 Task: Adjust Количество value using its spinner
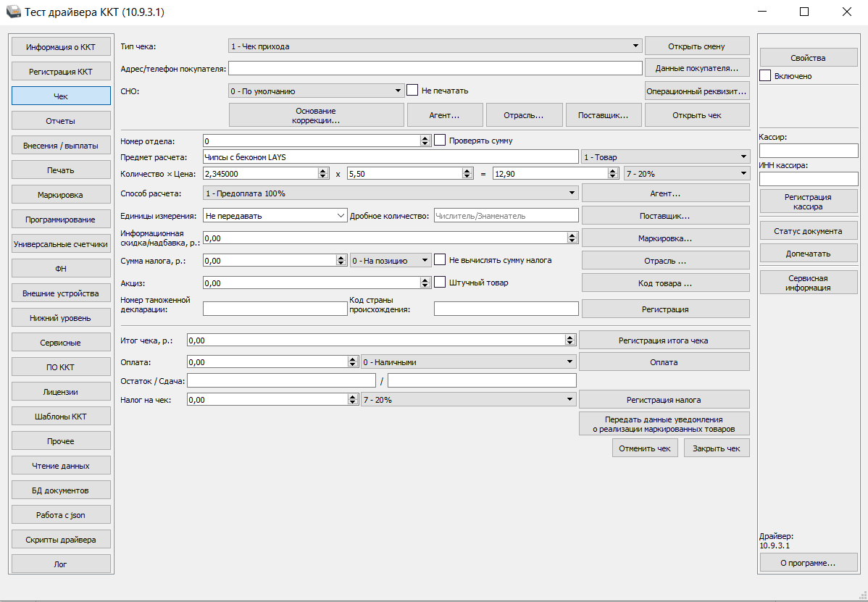pyautogui.click(x=323, y=173)
